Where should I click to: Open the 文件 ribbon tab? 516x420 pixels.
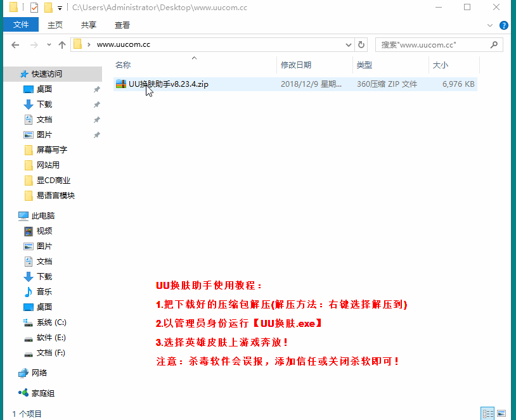[21, 25]
